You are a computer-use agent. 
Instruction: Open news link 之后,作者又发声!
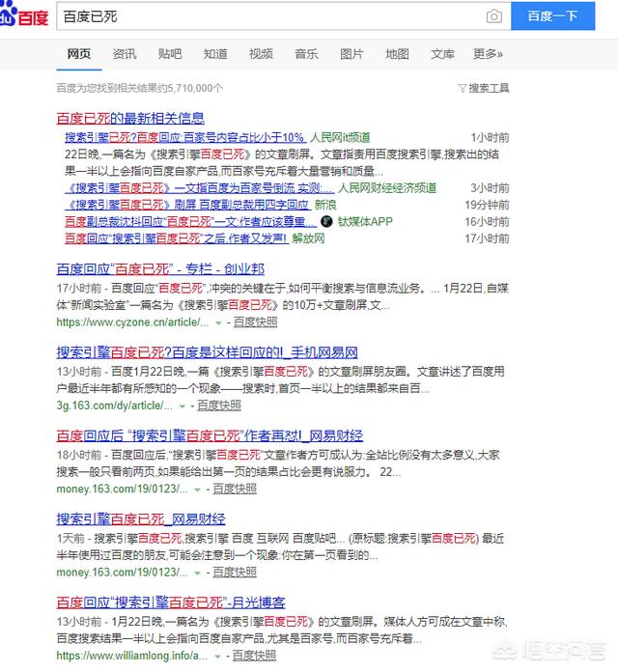(x=177, y=238)
